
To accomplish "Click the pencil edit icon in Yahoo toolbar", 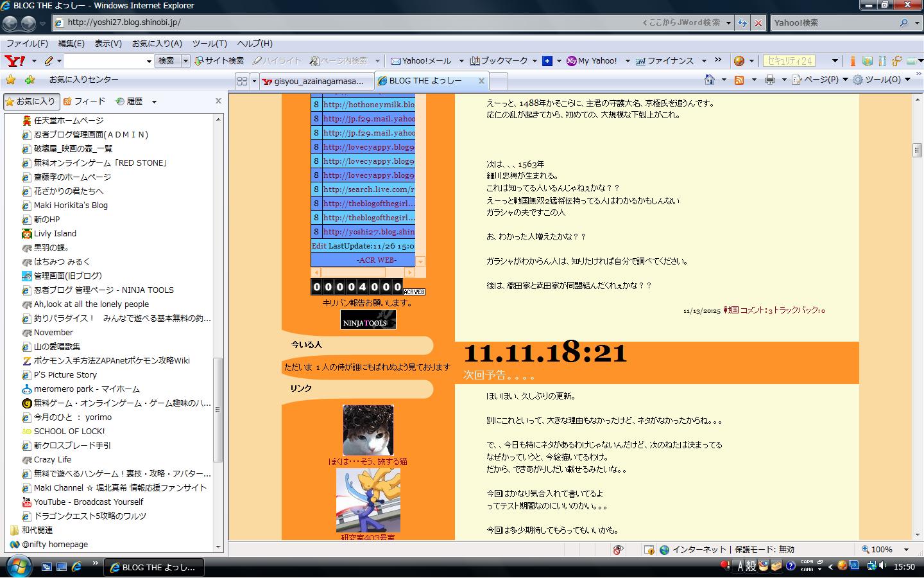I will (x=49, y=61).
